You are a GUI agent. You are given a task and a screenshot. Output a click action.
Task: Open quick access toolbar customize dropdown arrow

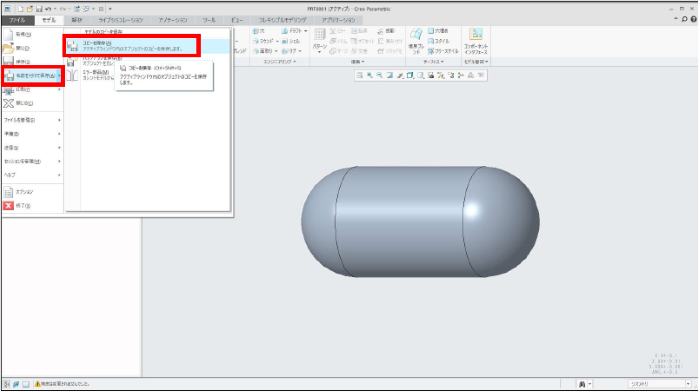(110, 9)
